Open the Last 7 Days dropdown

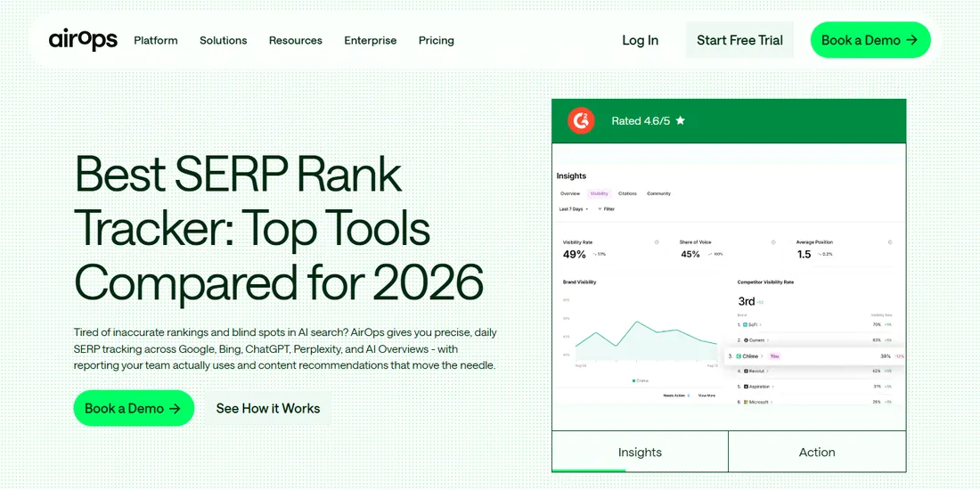tap(574, 209)
